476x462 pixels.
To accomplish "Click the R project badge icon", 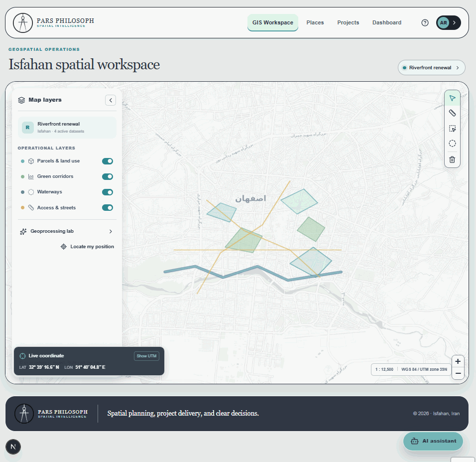I will tap(27, 128).
